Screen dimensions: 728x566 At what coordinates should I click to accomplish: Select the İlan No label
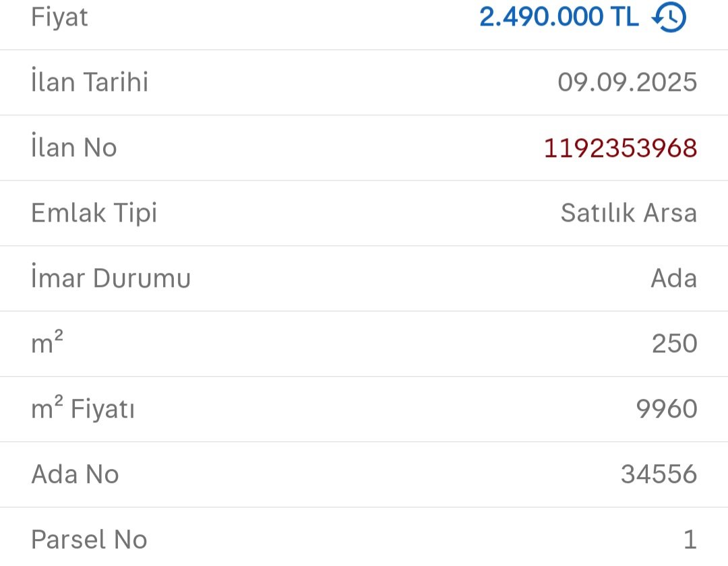pos(74,148)
